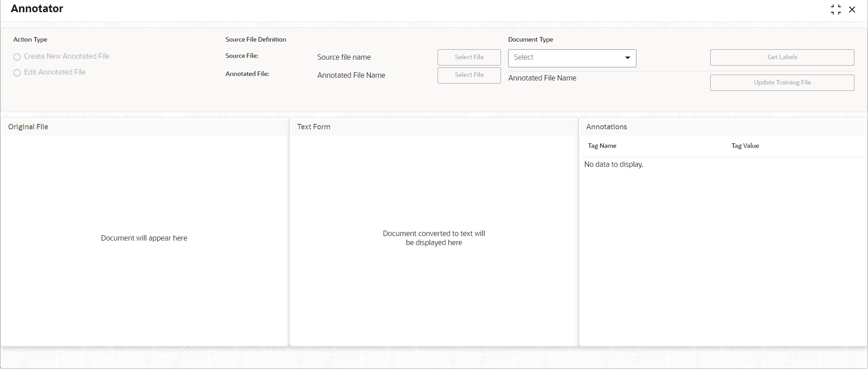This screenshot has width=868, height=369.
Task: Open the Document Type dropdown
Action: tap(572, 58)
